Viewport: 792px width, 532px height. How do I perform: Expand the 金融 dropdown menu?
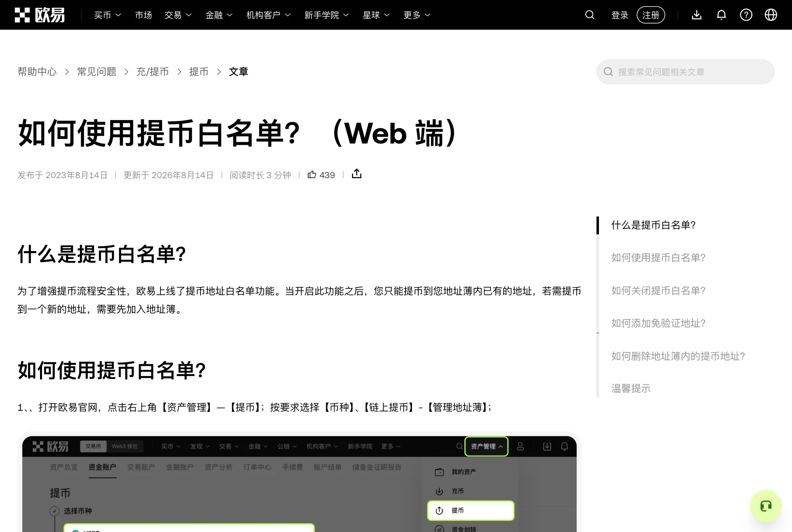(x=219, y=15)
